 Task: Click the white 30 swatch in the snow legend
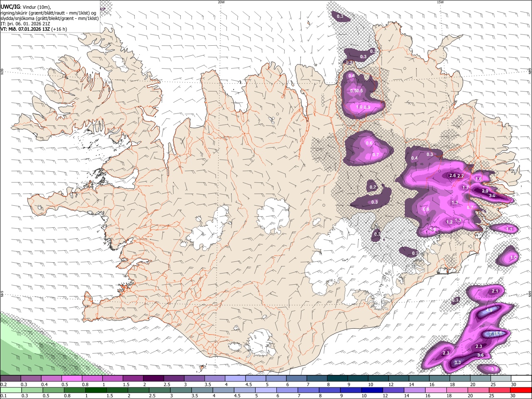tap(521, 379)
